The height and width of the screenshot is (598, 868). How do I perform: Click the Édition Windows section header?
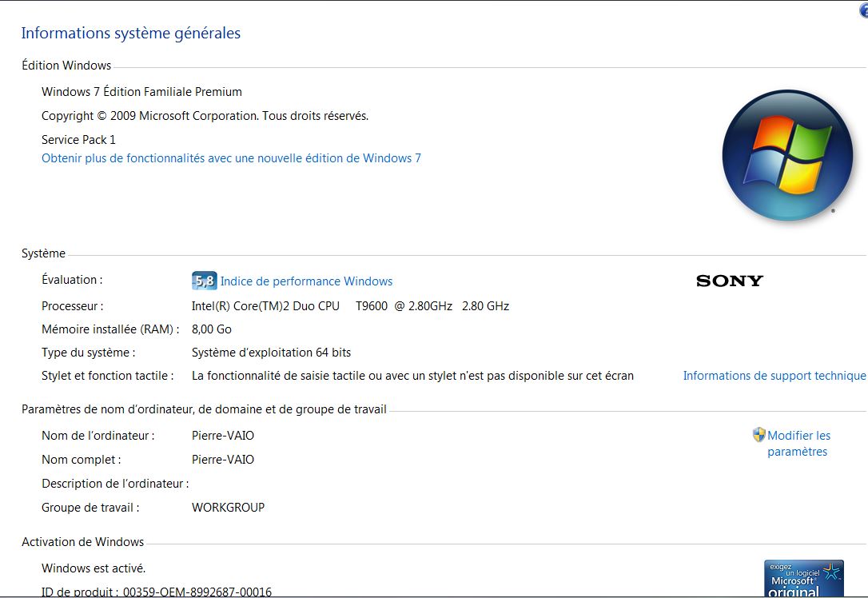tap(66, 66)
